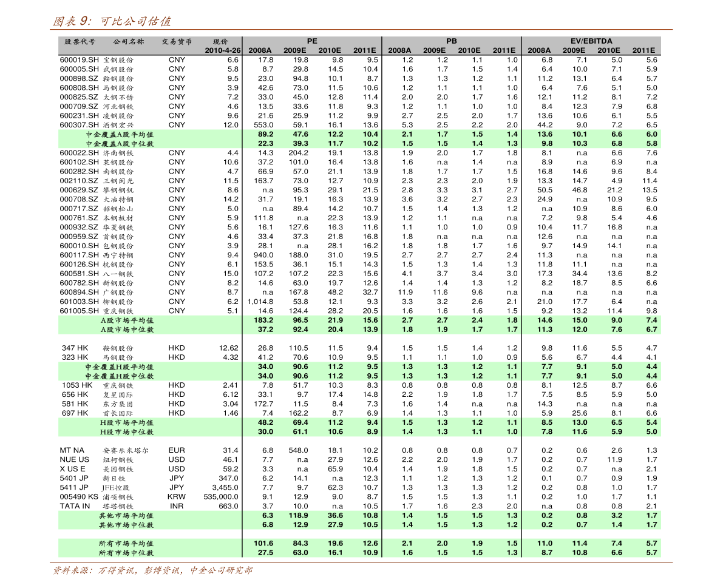Image resolution: width=723 pixels, height=588 pixels.
Task: Select stock code 601003.SH
Action: [x=80, y=302]
